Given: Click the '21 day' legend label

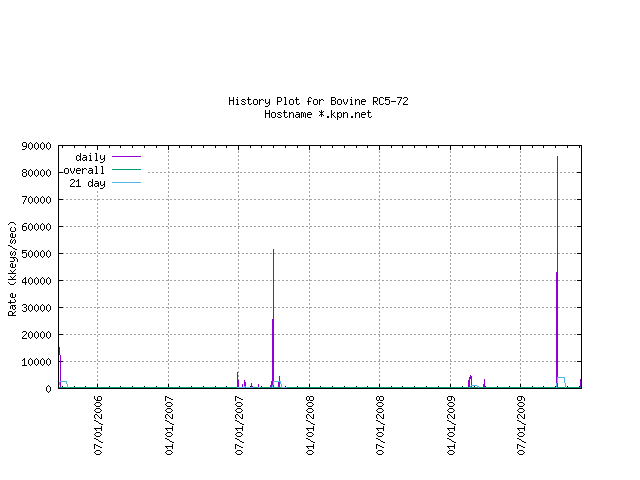Looking at the screenshot, I should (x=87, y=183).
